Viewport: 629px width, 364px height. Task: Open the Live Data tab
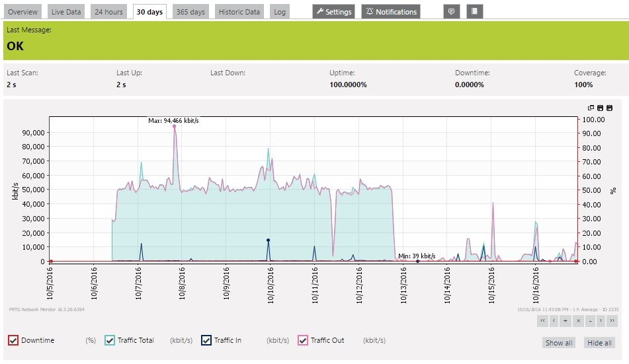[66, 12]
